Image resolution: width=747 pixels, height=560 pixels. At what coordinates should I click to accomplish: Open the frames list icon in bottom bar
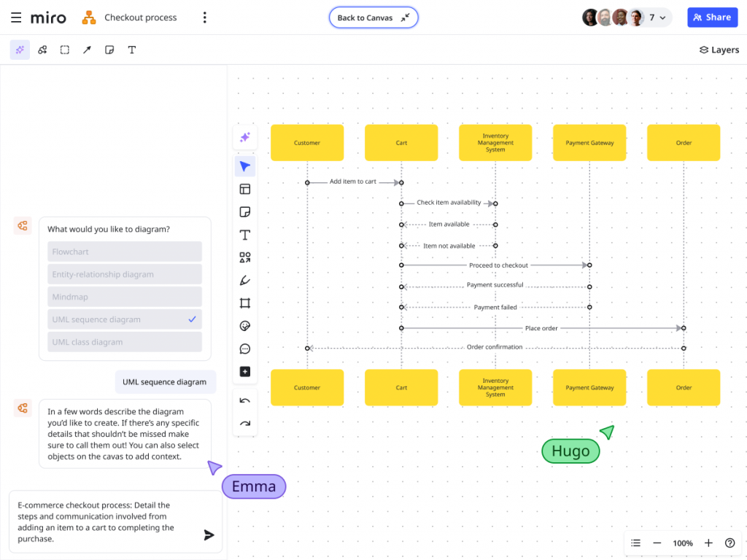pos(635,543)
